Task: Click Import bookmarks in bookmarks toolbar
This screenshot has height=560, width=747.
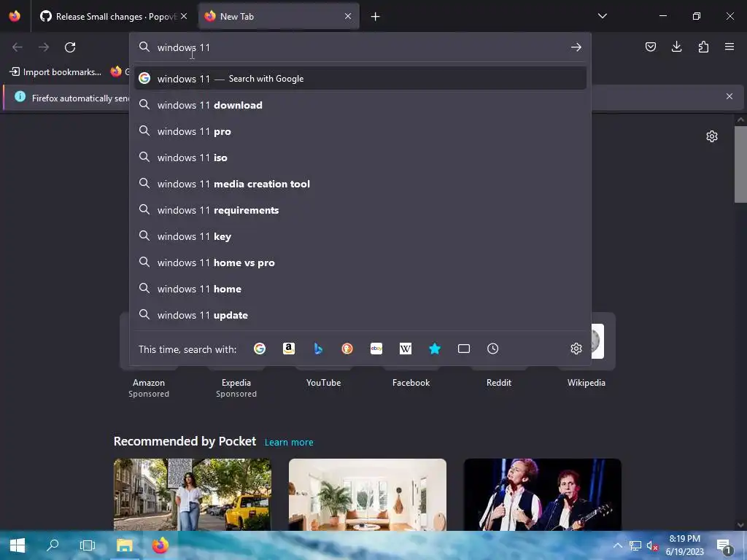Action: tap(55, 72)
